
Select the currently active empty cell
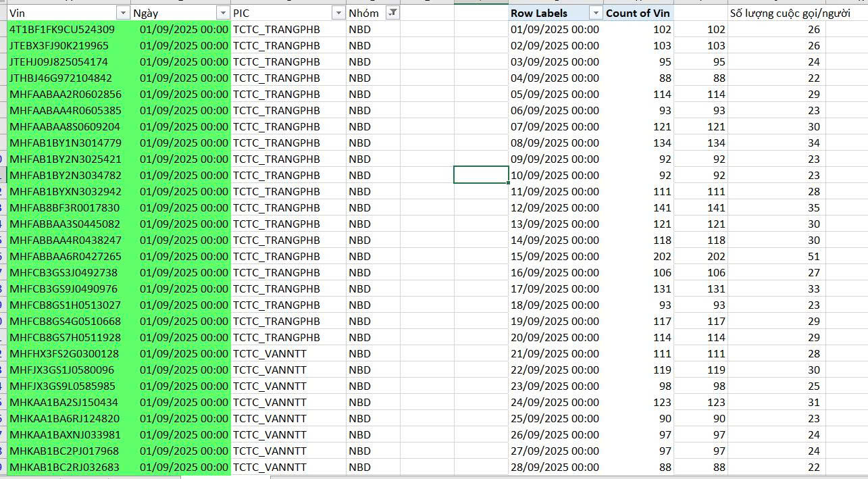[481, 175]
